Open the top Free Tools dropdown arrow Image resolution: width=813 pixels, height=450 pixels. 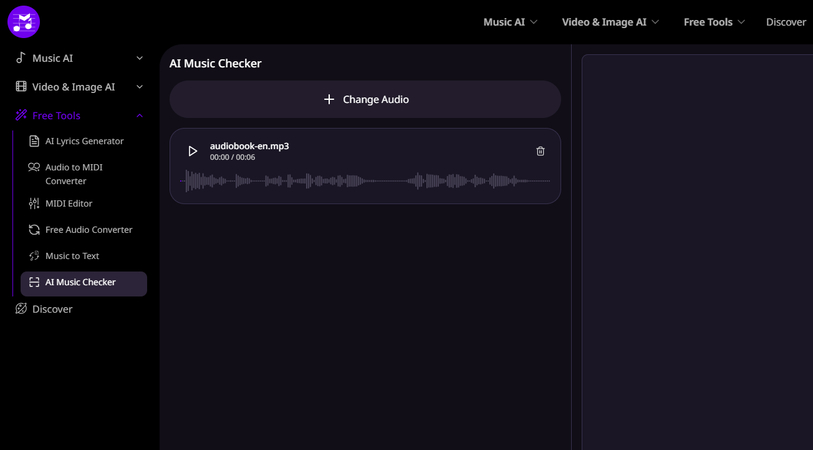point(741,22)
